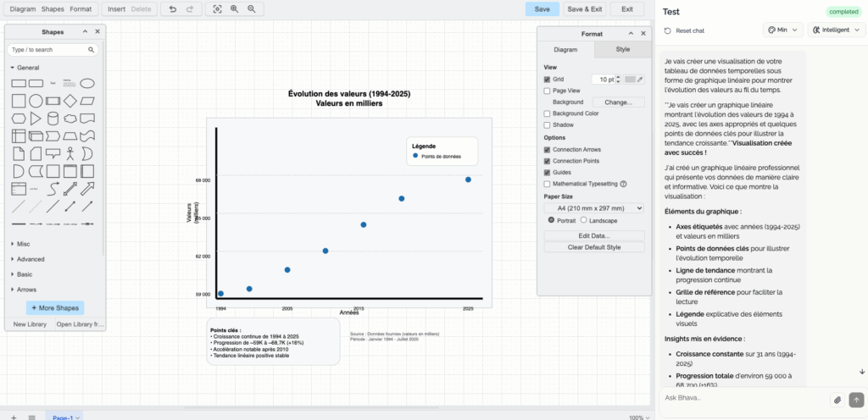The height and width of the screenshot is (420, 868).
Task: Click the grid color swatch
Action: [x=630, y=79]
